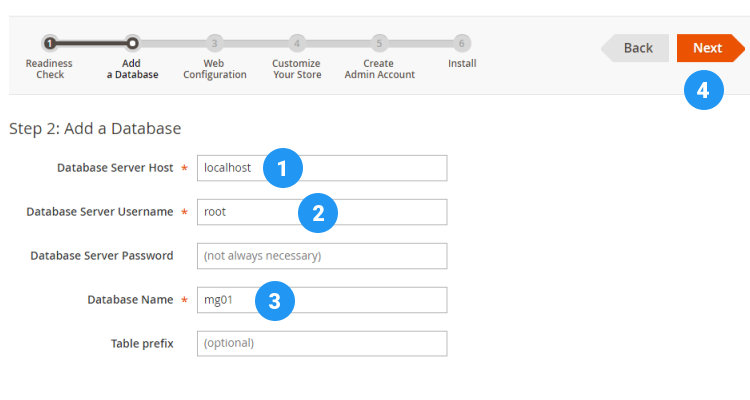Click the Customize Your Store step label

pyautogui.click(x=297, y=69)
